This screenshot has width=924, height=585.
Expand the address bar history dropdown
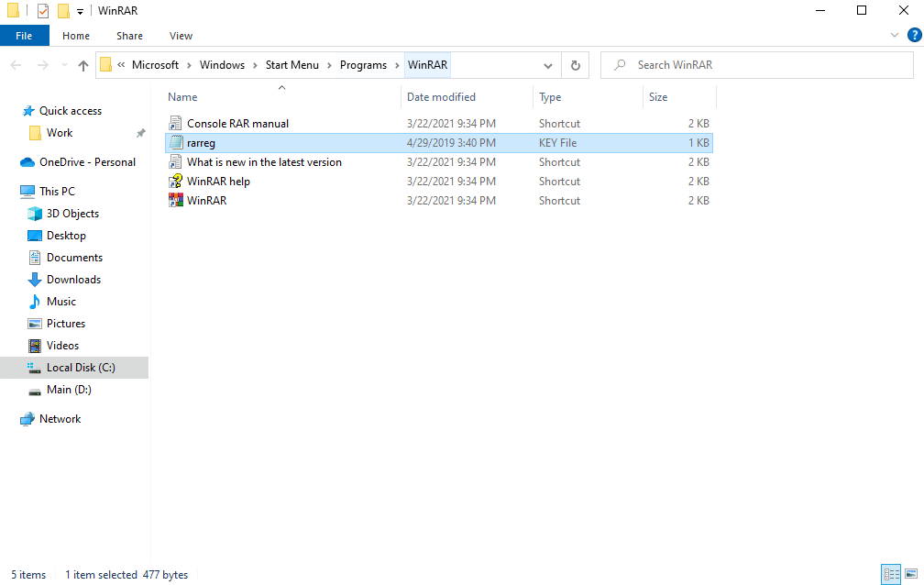548,65
